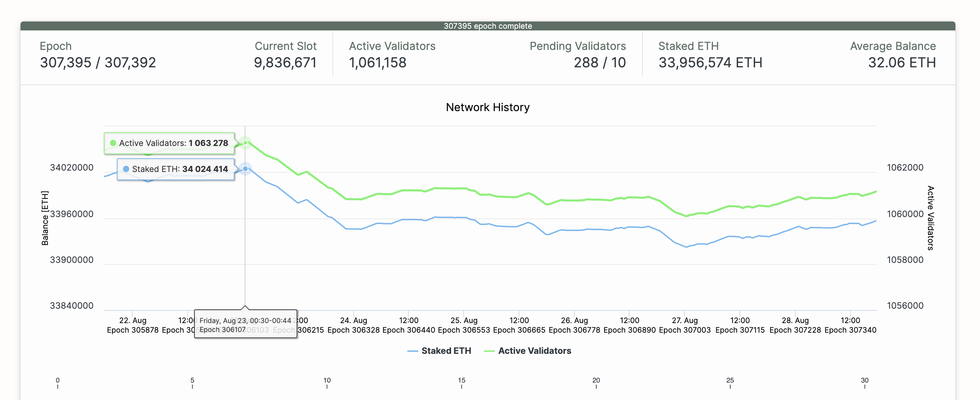
Task: Click the 'Active Validators: 1 063 278' tooltip
Action: [169, 143]
